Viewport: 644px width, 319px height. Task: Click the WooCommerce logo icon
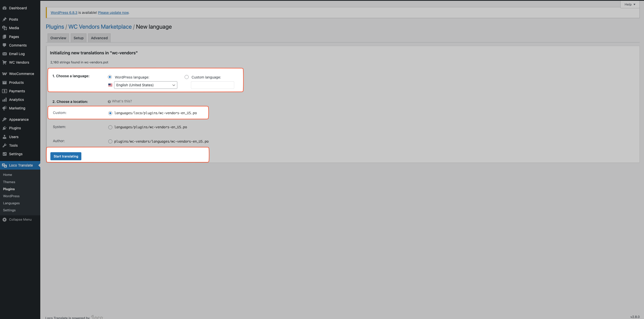click(x=5, y=74)
